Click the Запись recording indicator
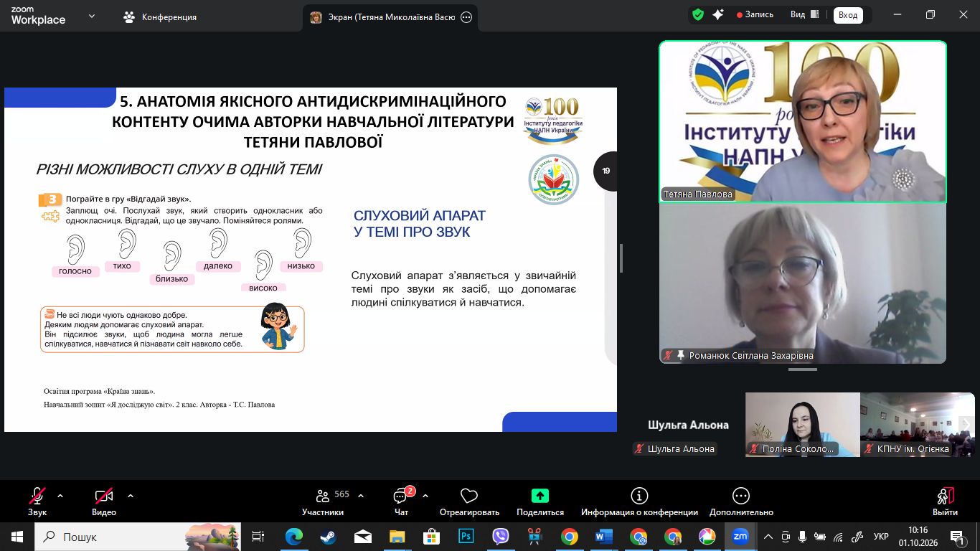The width and height of the screenshot is (980, 551). click(755, 14)
